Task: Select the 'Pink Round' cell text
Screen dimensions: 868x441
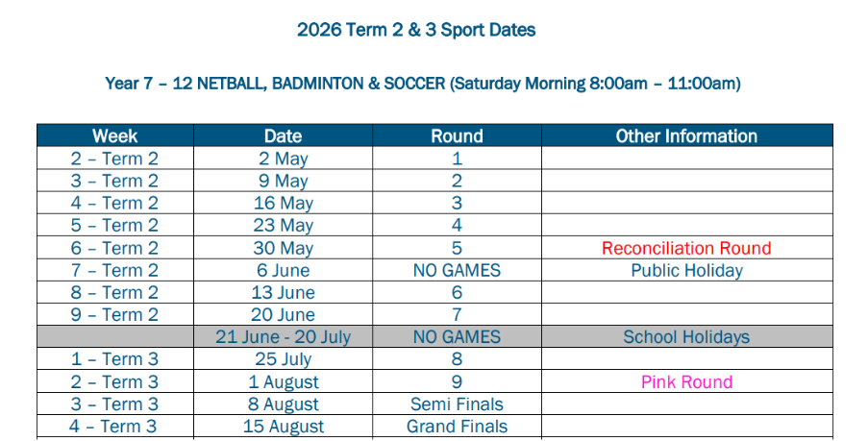Action: [686, 381]
